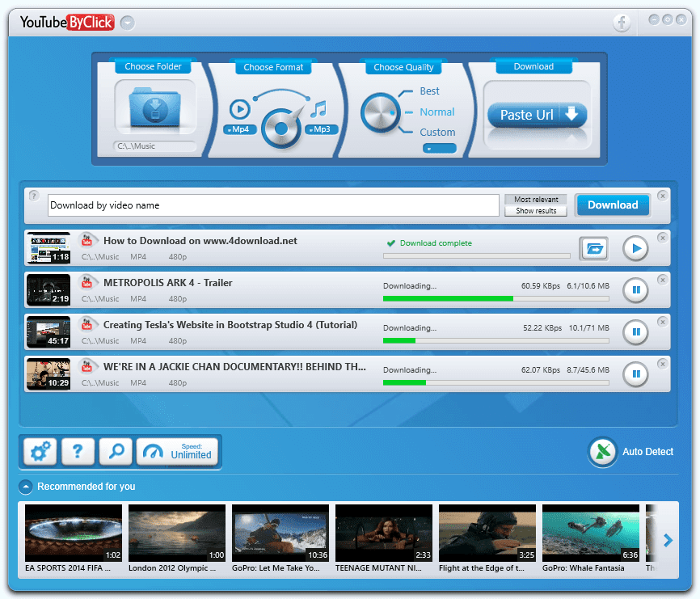Click the Choose Quality tab label
The height and width of the screenshot is (599, 700).
pos(403,67)
